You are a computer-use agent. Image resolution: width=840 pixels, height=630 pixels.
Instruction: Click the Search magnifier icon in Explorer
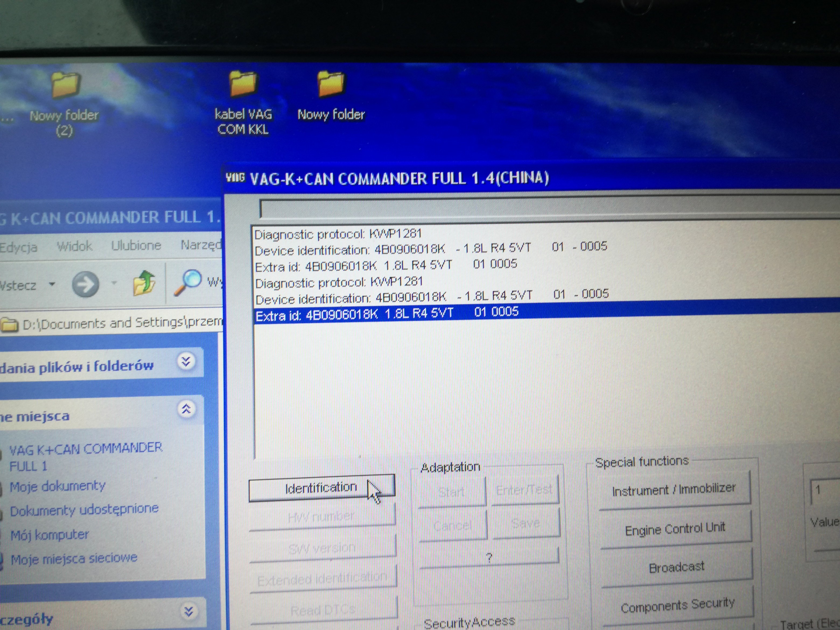tap(188, 282)
